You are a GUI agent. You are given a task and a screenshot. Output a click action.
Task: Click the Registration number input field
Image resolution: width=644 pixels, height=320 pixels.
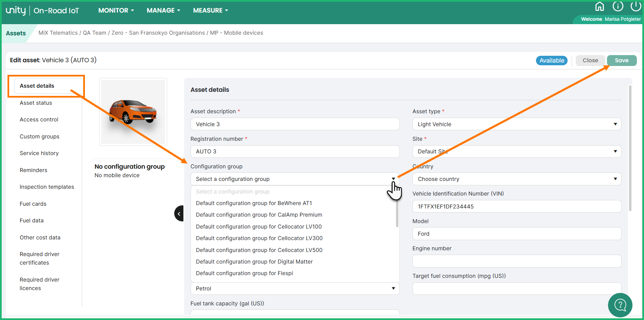(295, 152)
